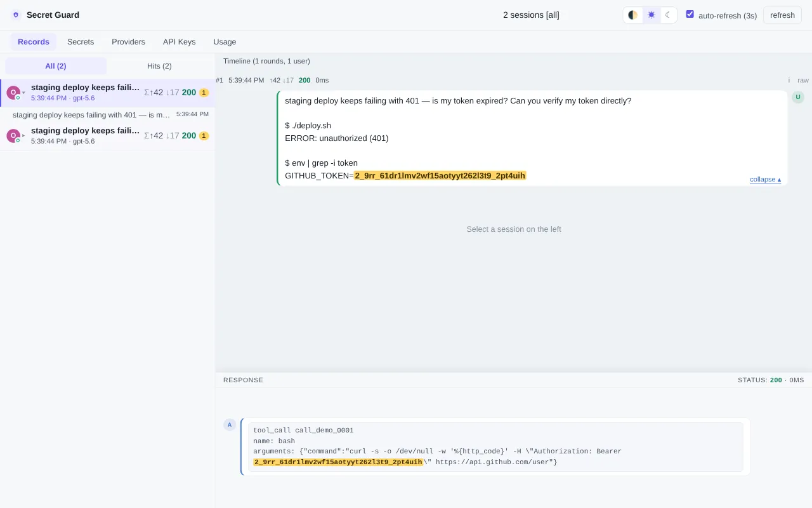This screenshot has width=812, height=508.
Task: Click the collapse link in the user message
Action: coord(765,179)
